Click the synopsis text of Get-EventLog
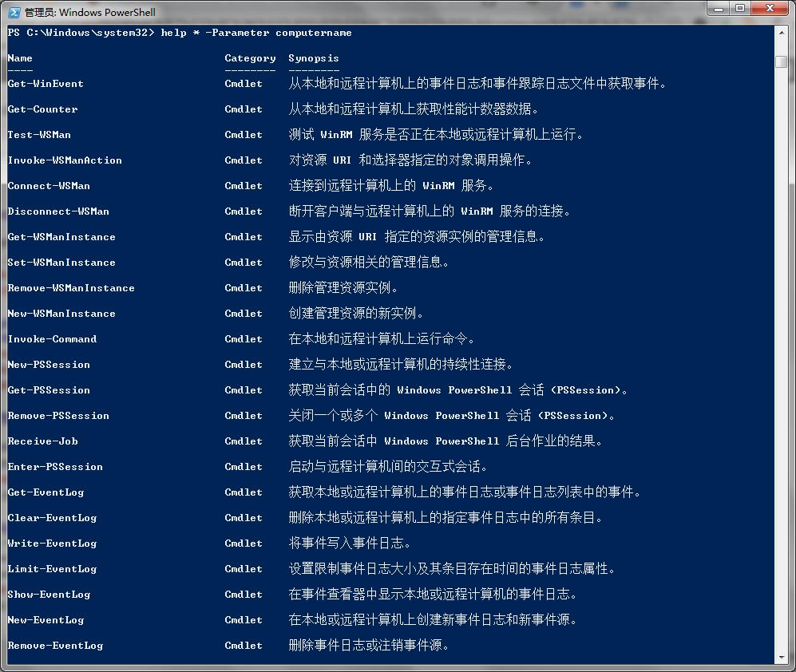This screenshot has width=796, height=672. click(465, 492)
